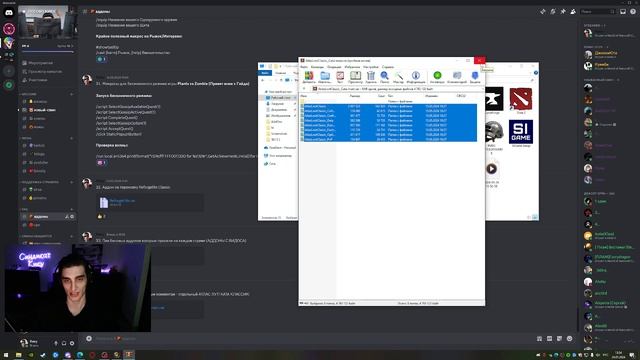
Task: Download the attached addon file link
Action: [122, 201]
